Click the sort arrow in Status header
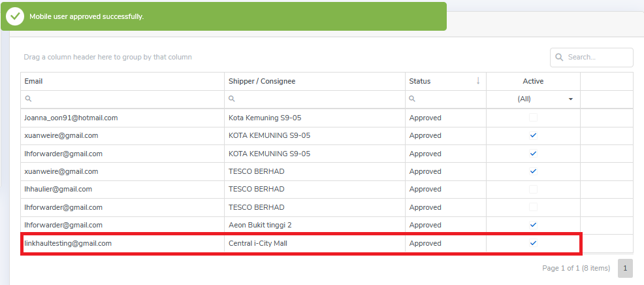 click(478, 81)
